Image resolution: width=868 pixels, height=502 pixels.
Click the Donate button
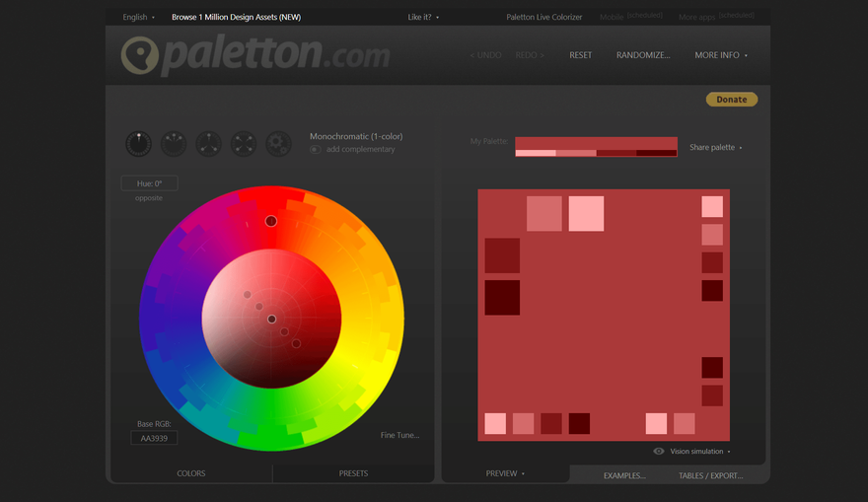[x=732, y=100]
